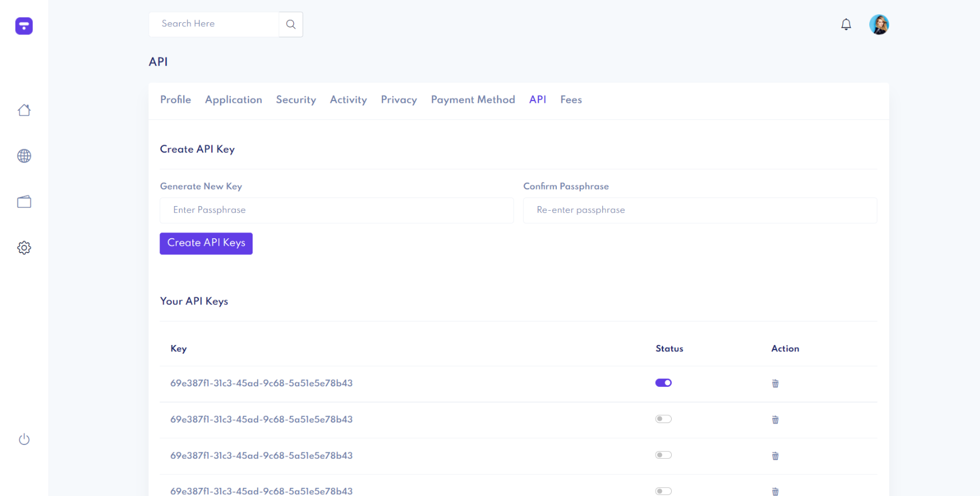Click the app logo in the sidebar
Image resolution: width=980 pixels, height=496 pixels.
point(24,26)
